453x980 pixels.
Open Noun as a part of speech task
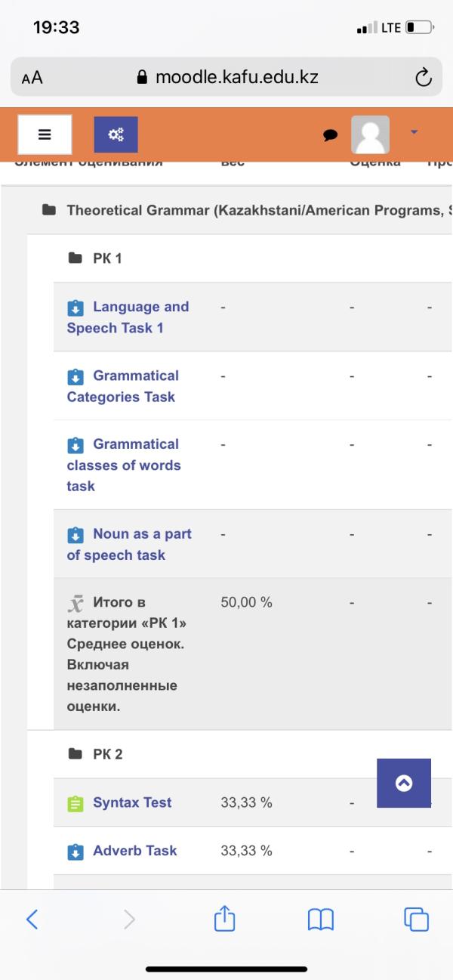(129, 544)
